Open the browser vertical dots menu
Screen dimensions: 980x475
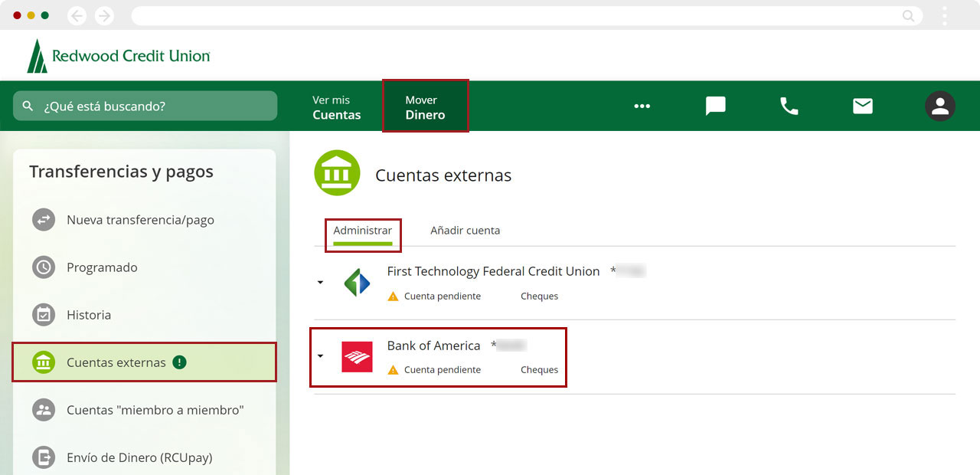[x=945, y=15]
